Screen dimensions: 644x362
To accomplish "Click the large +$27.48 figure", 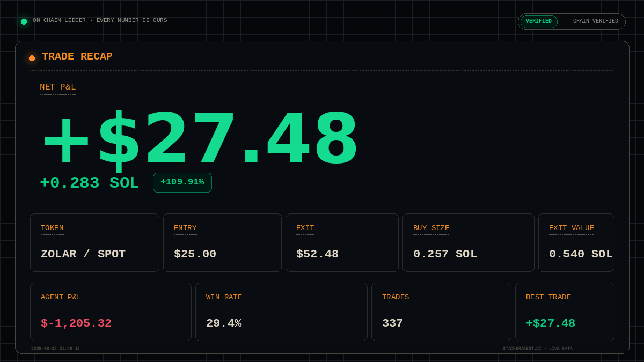I will pyautogui.click(x=201, y=141).
